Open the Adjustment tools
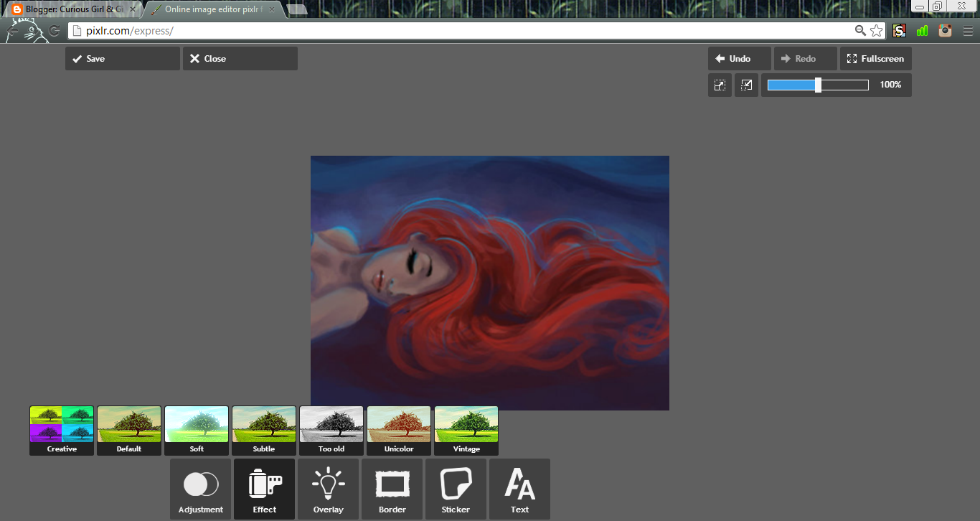The height and width of the screenshot is (521, 980). (201, 489)
